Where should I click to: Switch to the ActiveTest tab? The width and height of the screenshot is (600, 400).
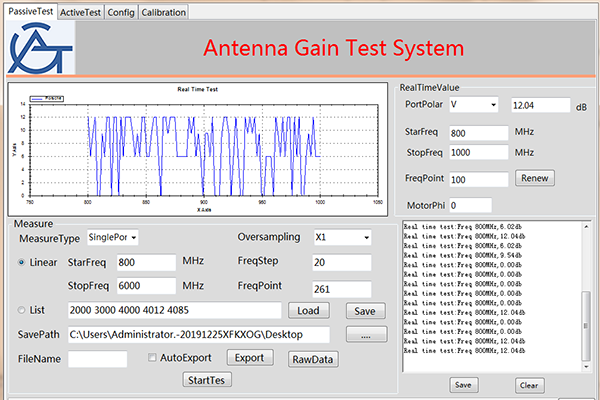tap(81, 12)
